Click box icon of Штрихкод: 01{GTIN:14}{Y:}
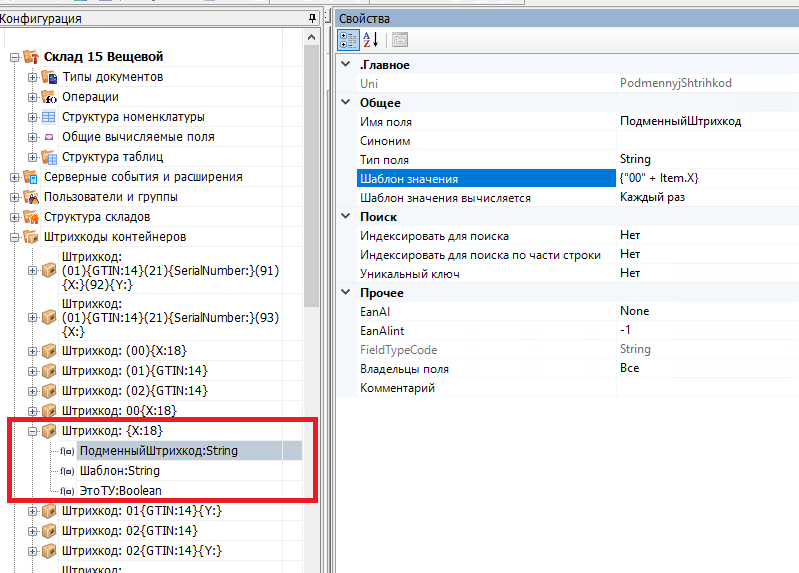 [x=49, y=511]
